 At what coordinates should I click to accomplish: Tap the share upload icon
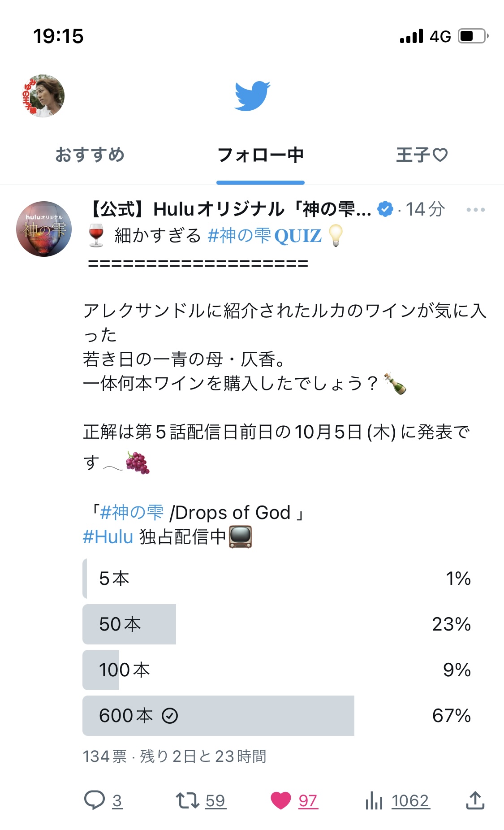pos(475,800)
